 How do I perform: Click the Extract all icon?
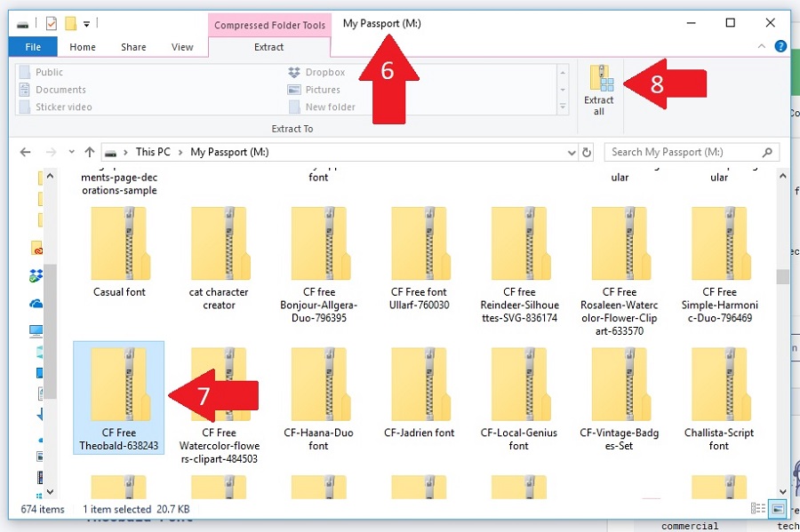pos(599,89)
